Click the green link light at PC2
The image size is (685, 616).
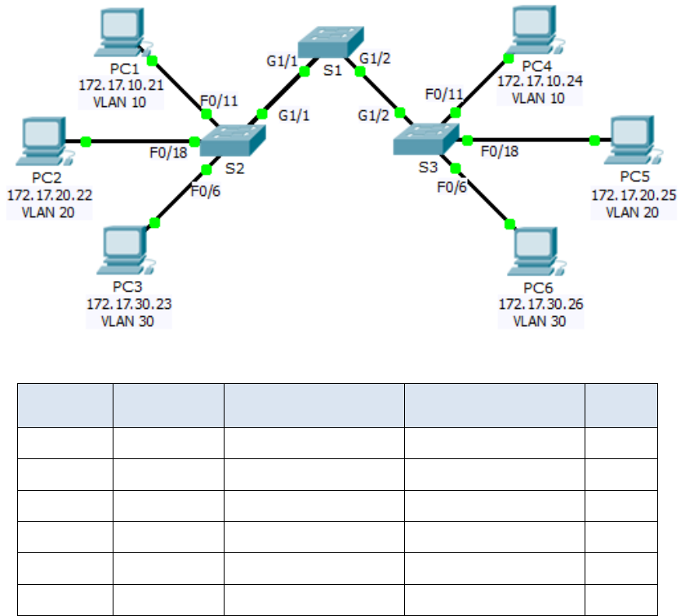pyautogui.click(x=85, y=141)
